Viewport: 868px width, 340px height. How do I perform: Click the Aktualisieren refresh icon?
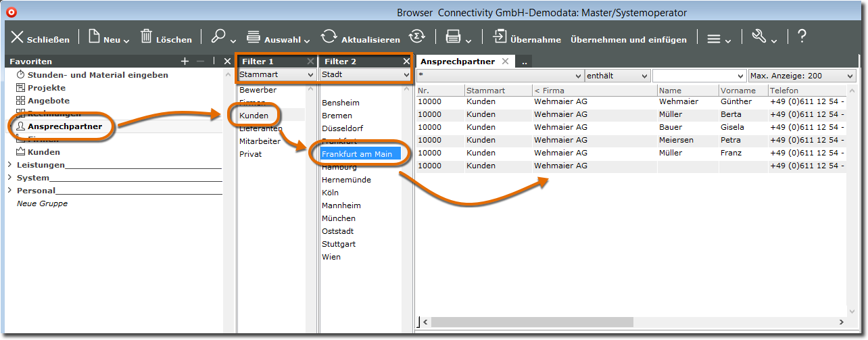coord(329,38)
